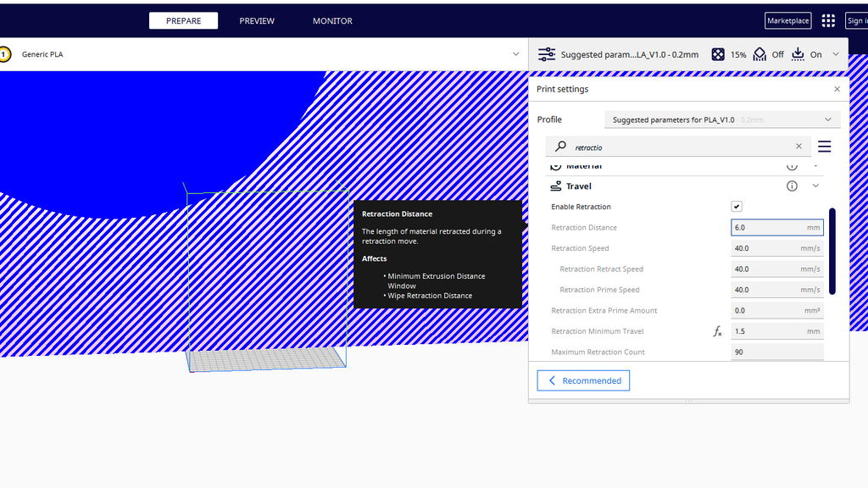Screen dimensions: 868x488
Task: Click the Retraction Distance value field
Action: click(777, 227)
